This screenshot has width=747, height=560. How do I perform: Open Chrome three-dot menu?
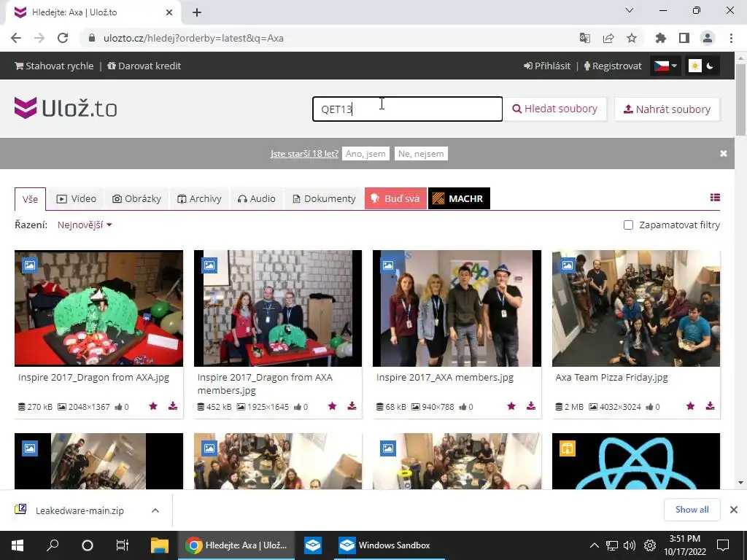tap(731, 38)
